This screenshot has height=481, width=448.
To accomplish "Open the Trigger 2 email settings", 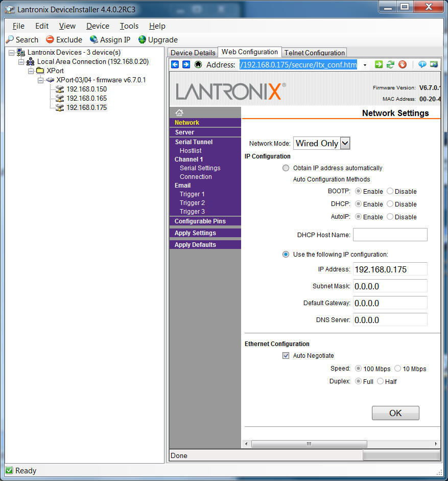I will (192, 203).
